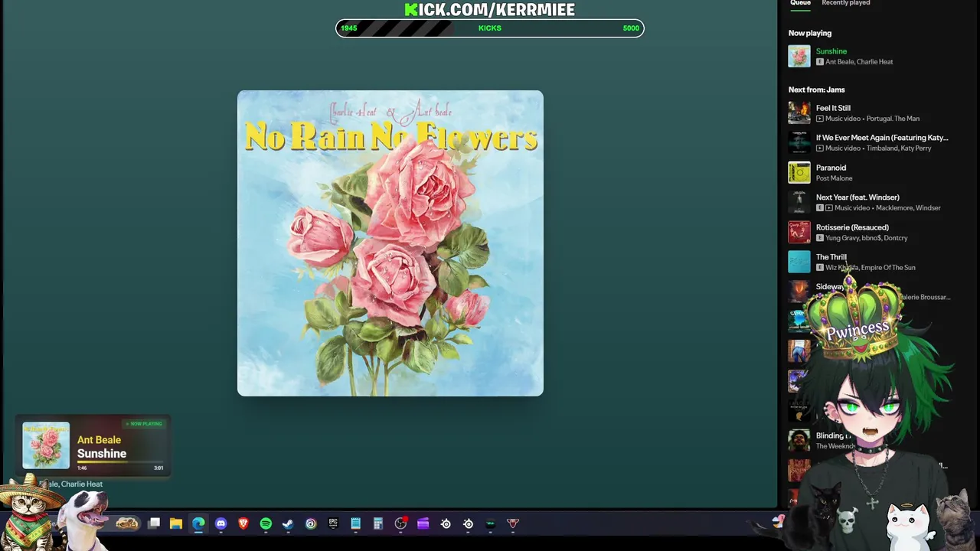
Task: Open artist link Post Malone
Action: pos(834,178)
